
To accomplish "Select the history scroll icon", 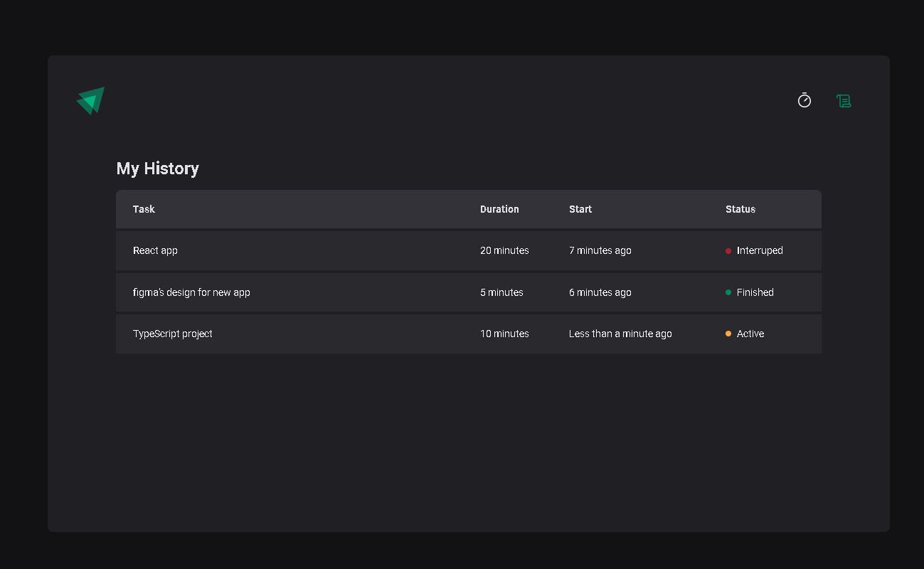I will [844, 101].
